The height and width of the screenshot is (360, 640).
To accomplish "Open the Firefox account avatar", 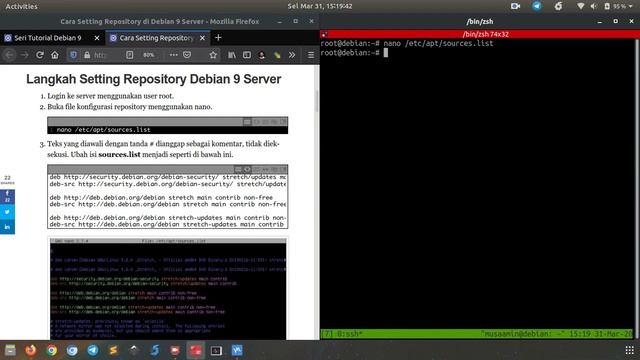I will pyautogui.click(x=262, y=55).
